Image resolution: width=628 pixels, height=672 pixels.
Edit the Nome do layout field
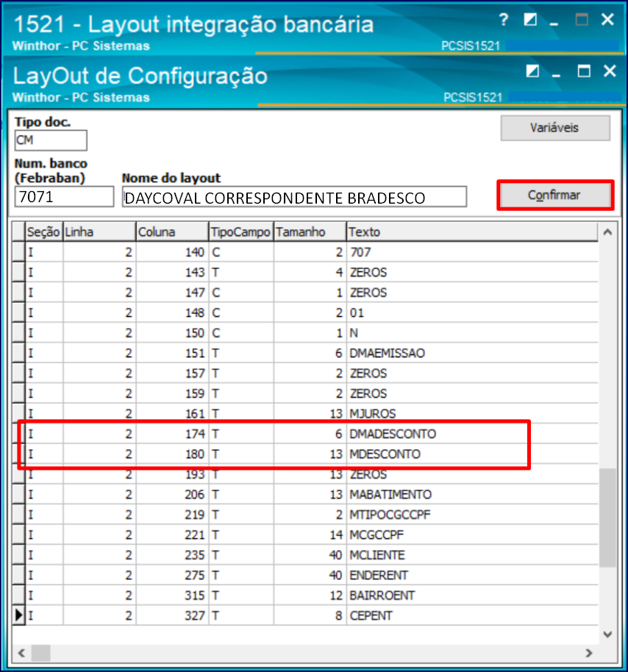tap(294, 197)
